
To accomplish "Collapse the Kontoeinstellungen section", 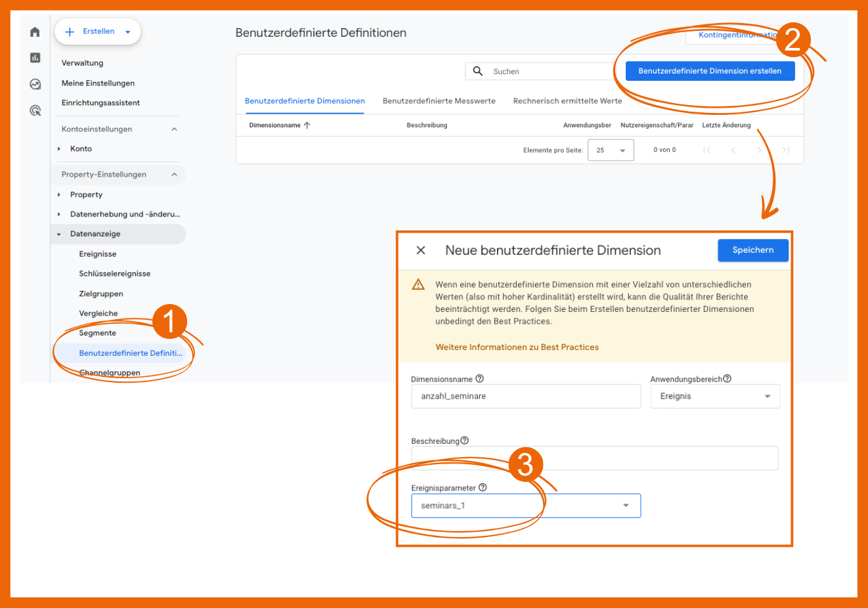I will [174, 129].
